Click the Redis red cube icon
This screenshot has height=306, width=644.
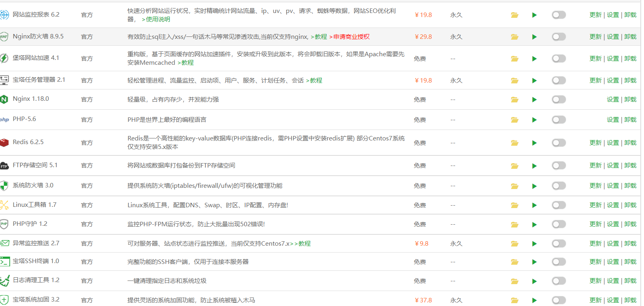click(x=4, y=142)
